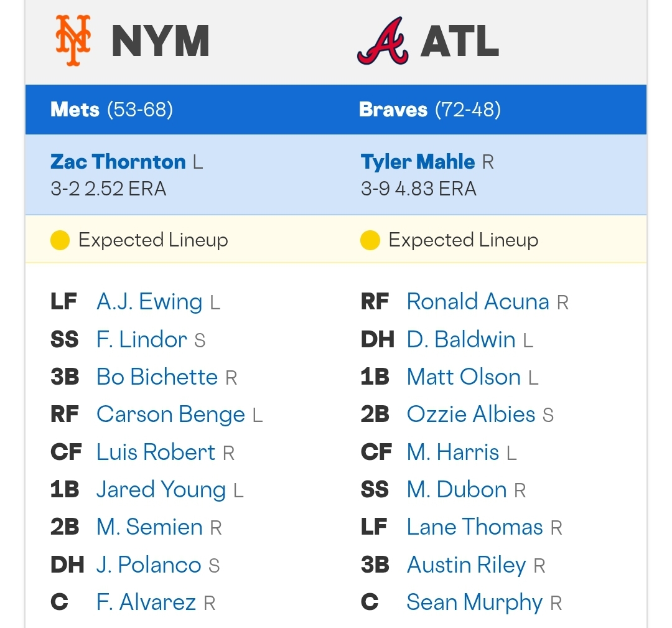Click the Atlanta Braves logo icon
The height and width of the screenshot is (628, 672).
(383, 40)
